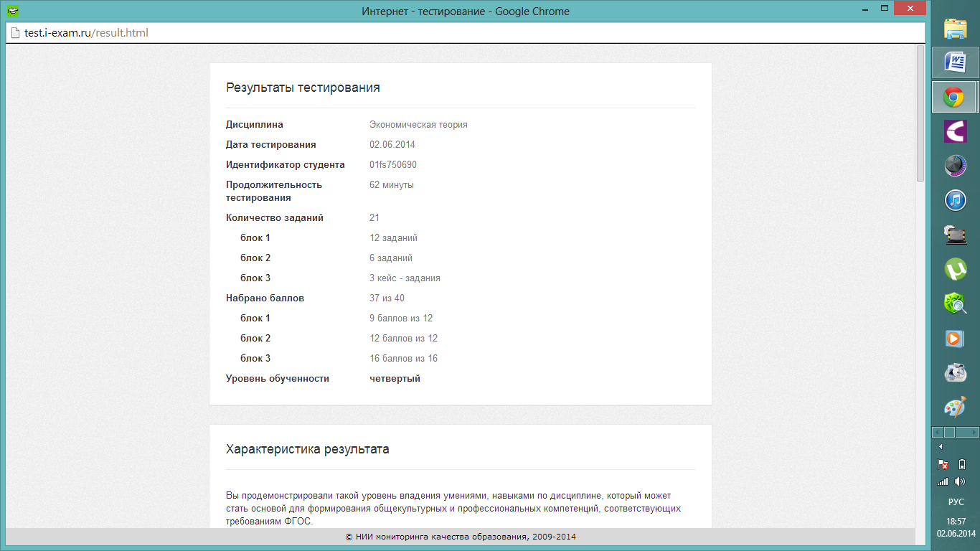
Task: Launch the dark volume-knob app in taskbar
Action: coord(955,166)
